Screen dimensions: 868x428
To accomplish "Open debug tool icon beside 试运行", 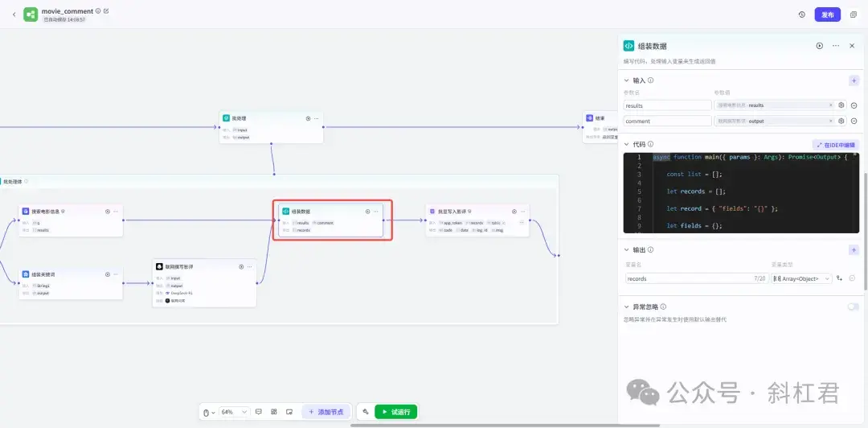I will coord(366,412).
